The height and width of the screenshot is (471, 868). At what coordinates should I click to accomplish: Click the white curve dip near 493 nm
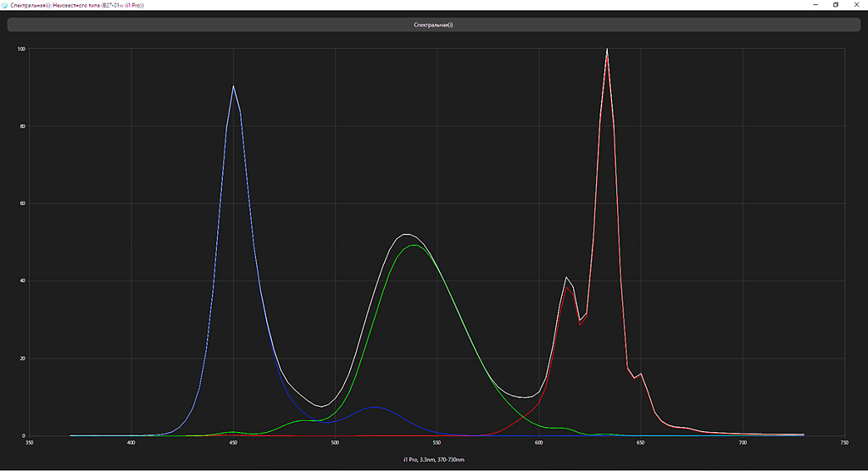(321, 407)
